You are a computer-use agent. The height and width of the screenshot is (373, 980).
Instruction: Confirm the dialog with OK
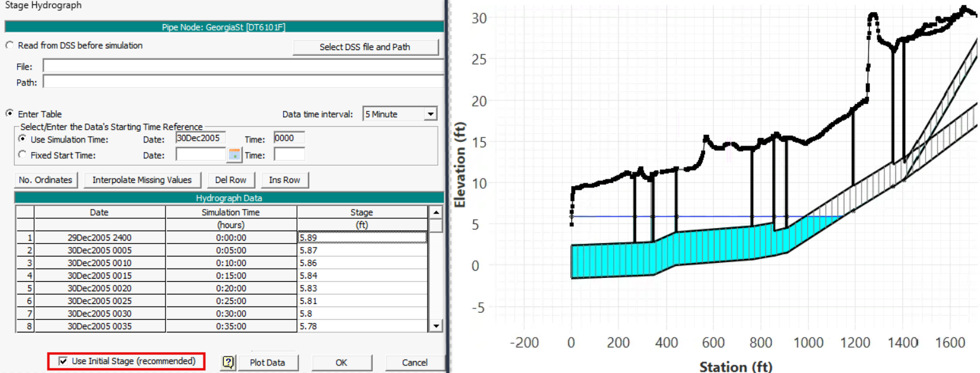[x=341, y=362]
